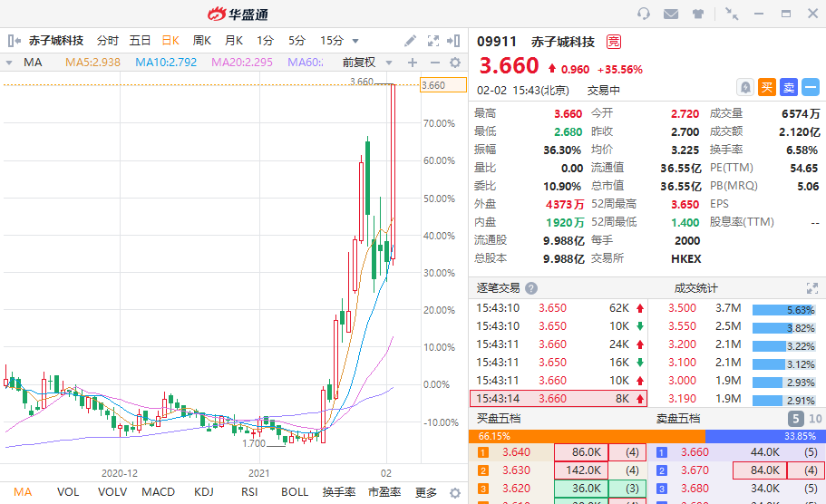
Task: Open bottom indicator settings gear
Action: [455, 492]
